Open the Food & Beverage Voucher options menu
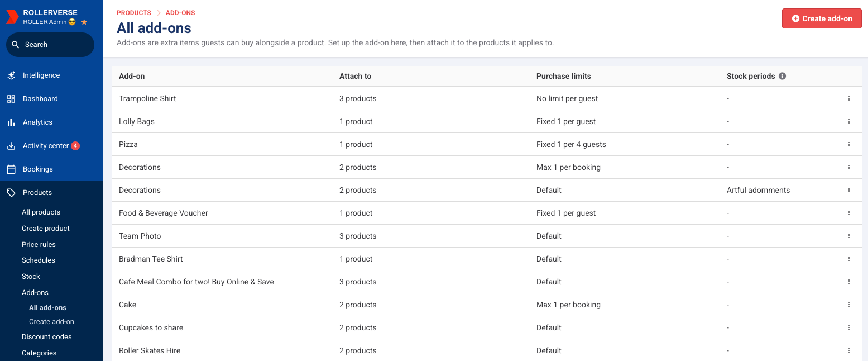This screenshot has width=868, height=361. (x=849, y=213)
